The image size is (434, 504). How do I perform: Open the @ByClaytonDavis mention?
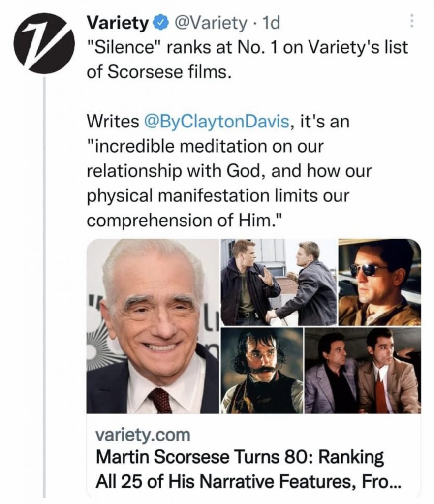click(217, 121)
